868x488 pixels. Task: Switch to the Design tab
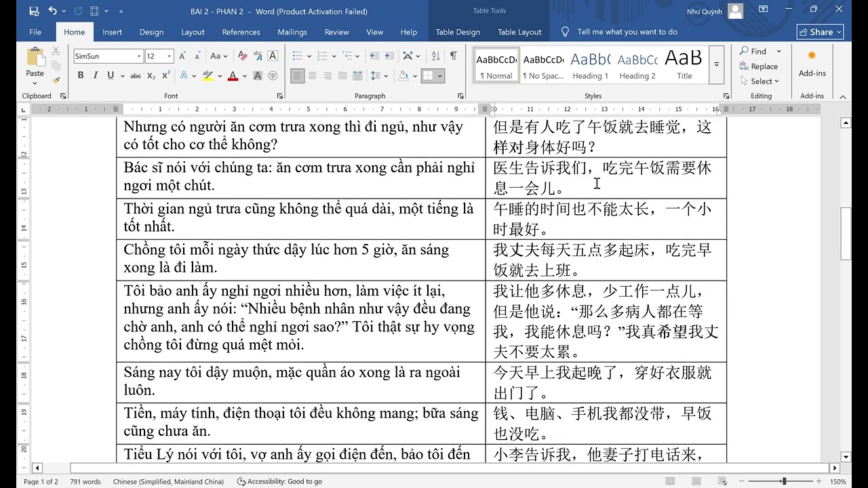(x=151, y=32)
